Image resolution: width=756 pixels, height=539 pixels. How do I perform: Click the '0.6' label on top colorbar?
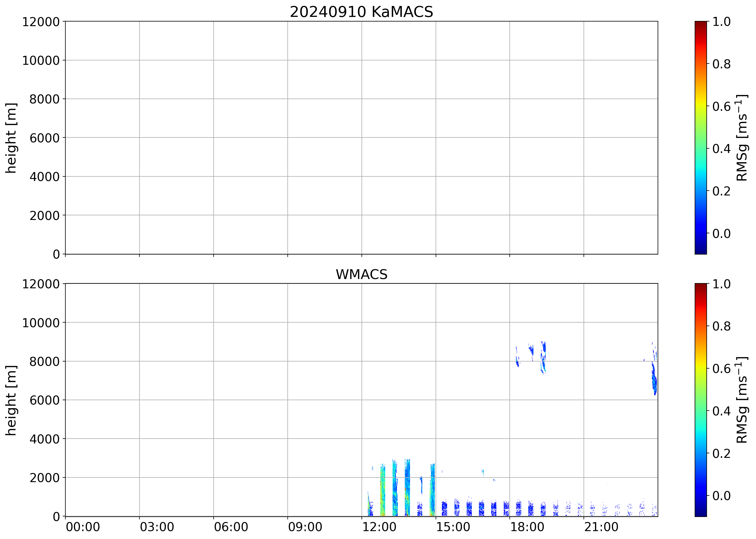point(721,106)
